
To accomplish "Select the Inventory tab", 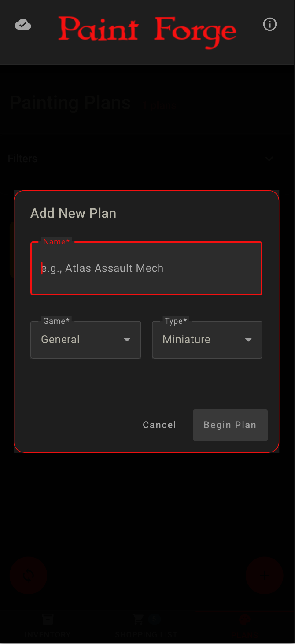I will (48, 625).
